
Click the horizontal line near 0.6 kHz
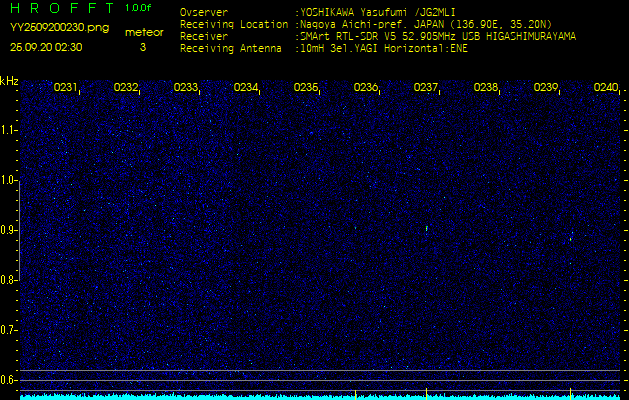tap(320, 371)
